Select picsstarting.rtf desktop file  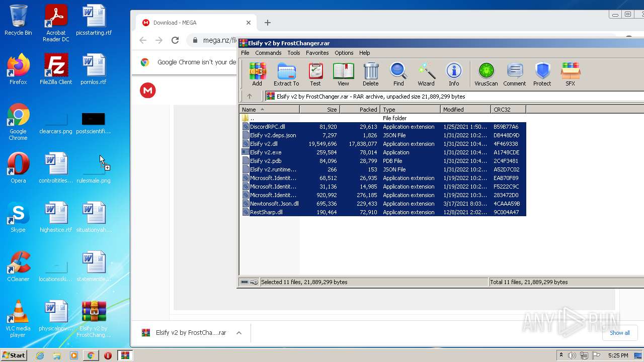pyautogui.click(x=94, y=20)
